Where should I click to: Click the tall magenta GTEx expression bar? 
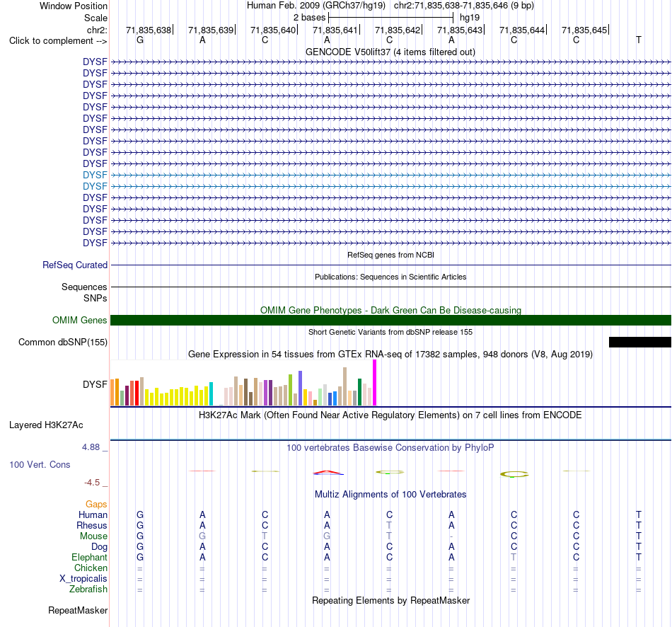pyautogui.click(x=375, y=383)
